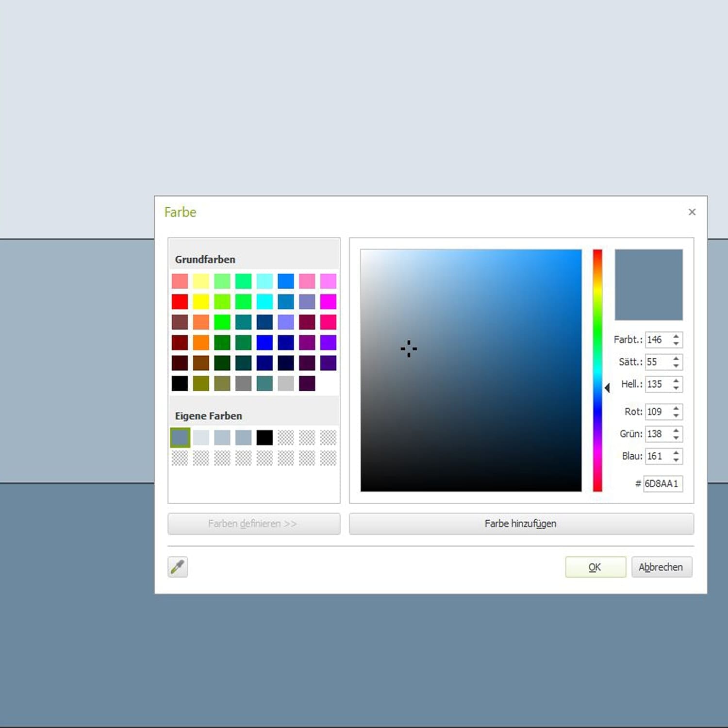
Task: Click the crosshair in the color gradient area
Action: 409,348
